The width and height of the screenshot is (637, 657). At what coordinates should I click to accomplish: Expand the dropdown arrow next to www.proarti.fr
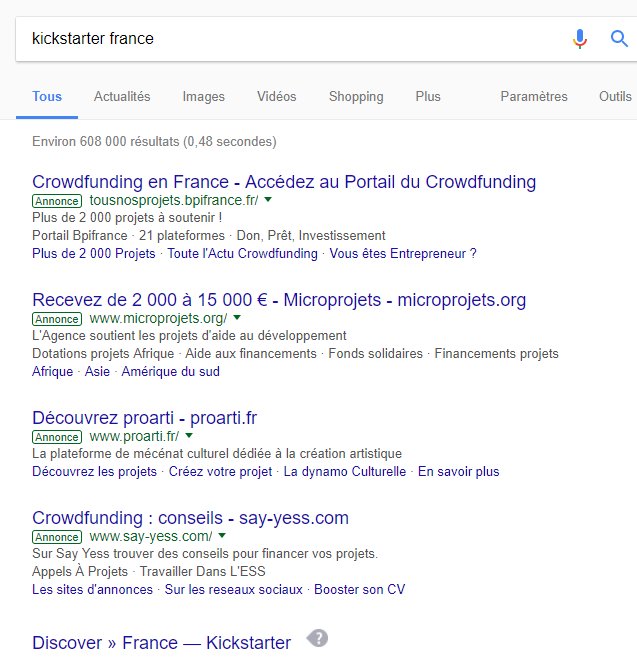coord(189,435)
